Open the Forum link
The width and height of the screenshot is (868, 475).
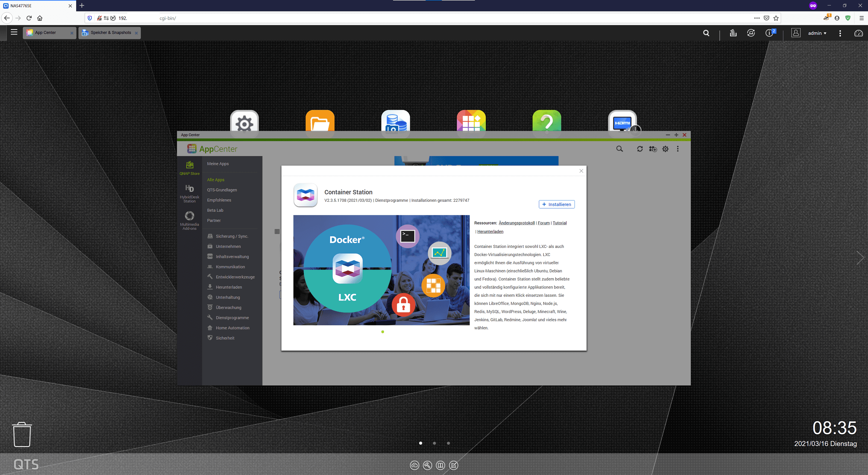click(x=543, y=223)
